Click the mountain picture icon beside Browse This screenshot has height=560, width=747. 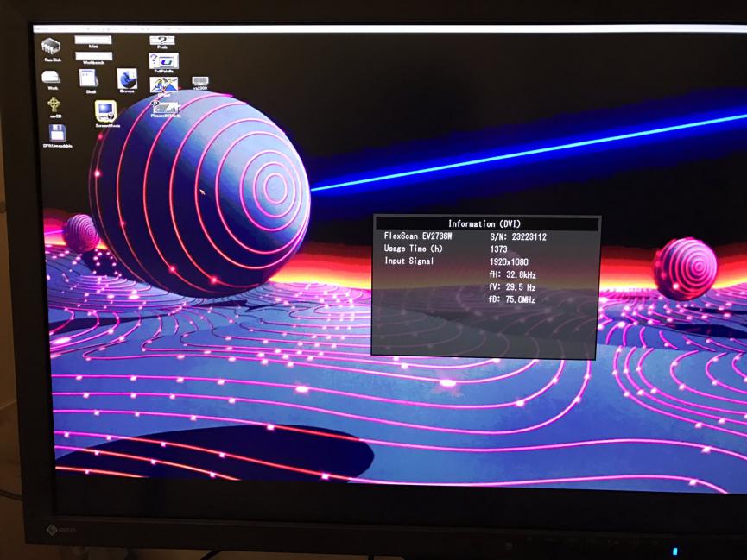click(163, 85)
